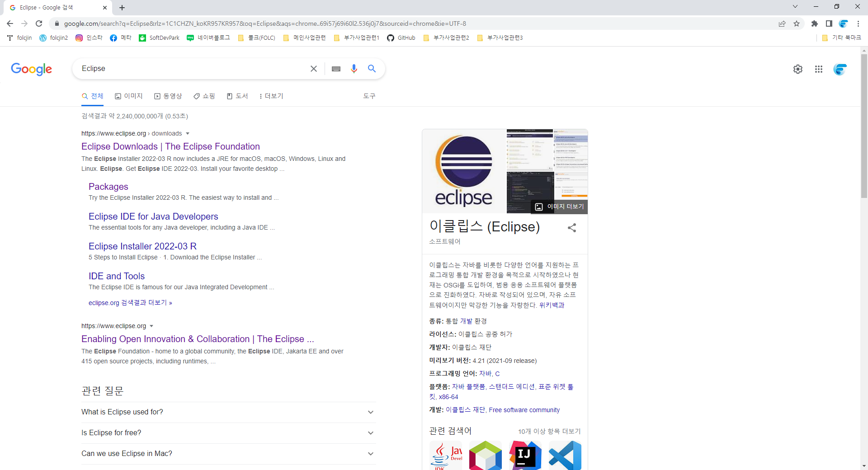868x470 pixels.
Task: Open 'Eclipse Downloads | The Eclipse Foundation' result
Action: click(170, 146)
